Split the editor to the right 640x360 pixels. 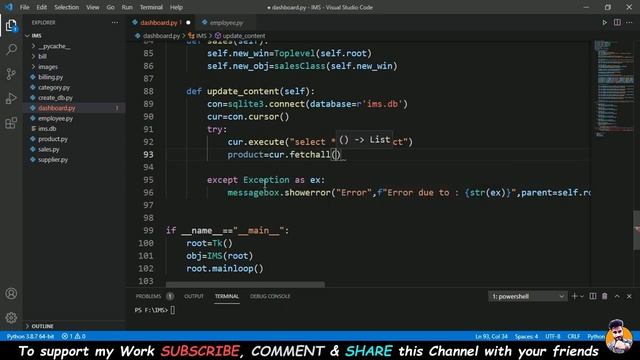[617, 22]
